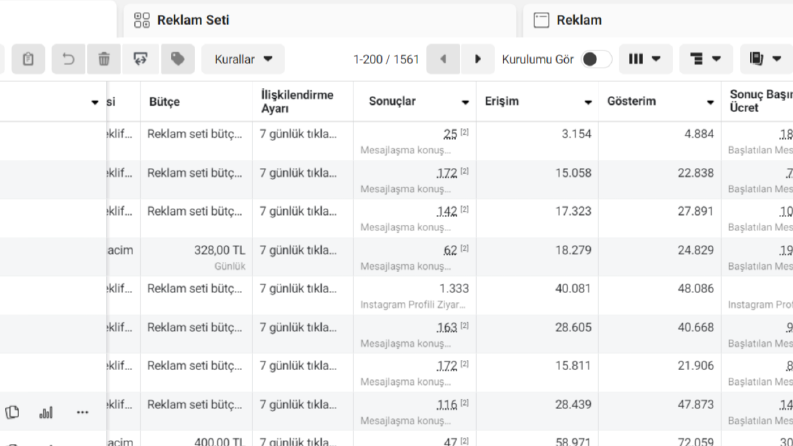Viewport: 793px width, 446px height.
Task: Open the Reklam tab
Action: [657, 20]
